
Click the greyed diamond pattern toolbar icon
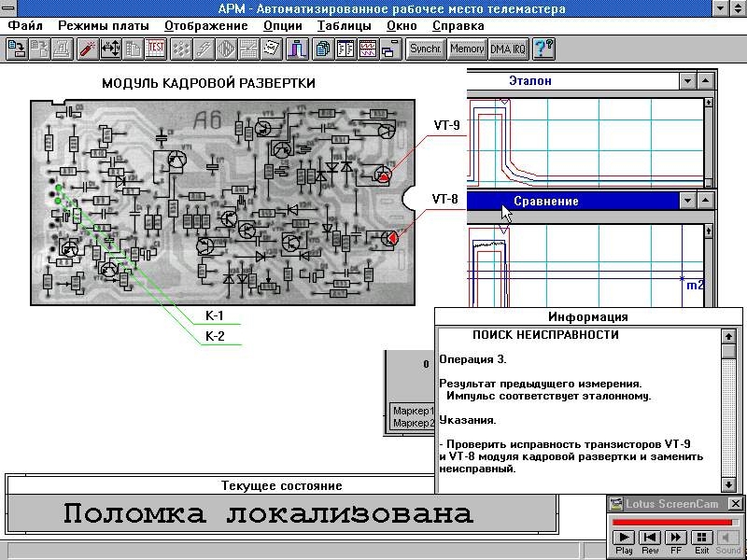227,49
